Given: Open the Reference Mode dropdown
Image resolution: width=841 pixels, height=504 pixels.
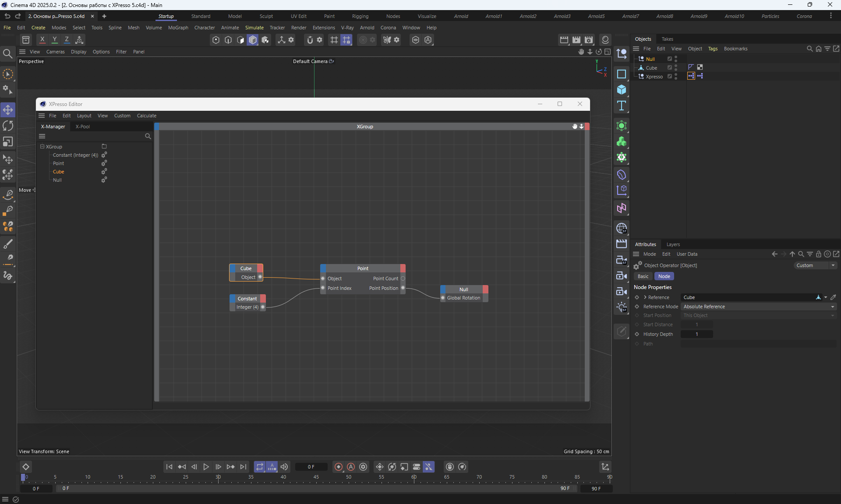Looking at the screenshot, I should click(758, 307).
